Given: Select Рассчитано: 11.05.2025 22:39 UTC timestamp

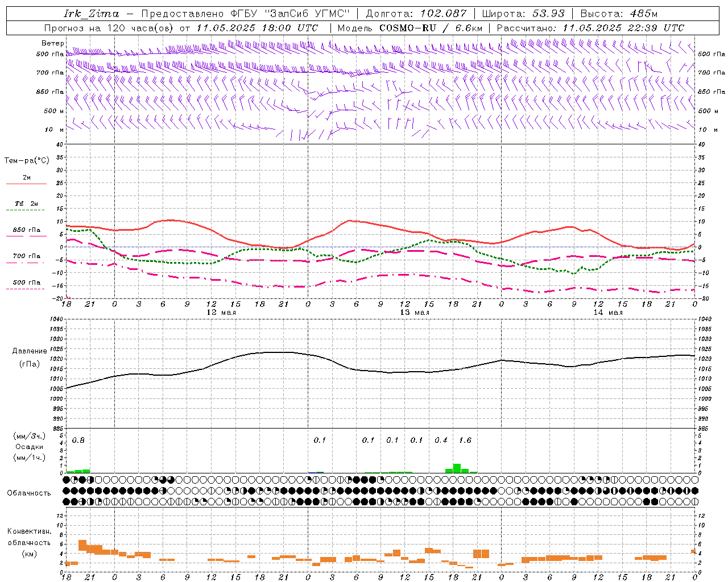Looking at the screenshot, I should pyautogui.click(x=590, y=28).
